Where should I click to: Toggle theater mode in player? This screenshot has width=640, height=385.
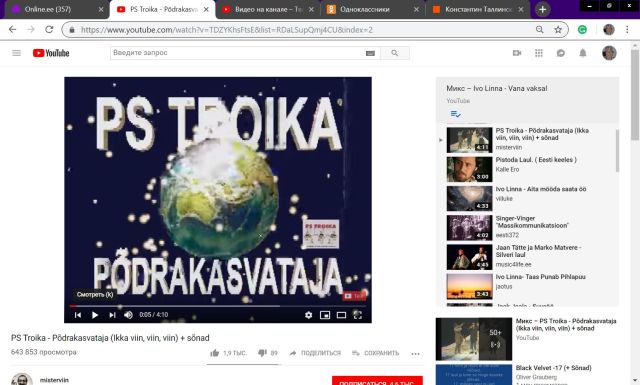pyautogui.click(x=341, y=315)
